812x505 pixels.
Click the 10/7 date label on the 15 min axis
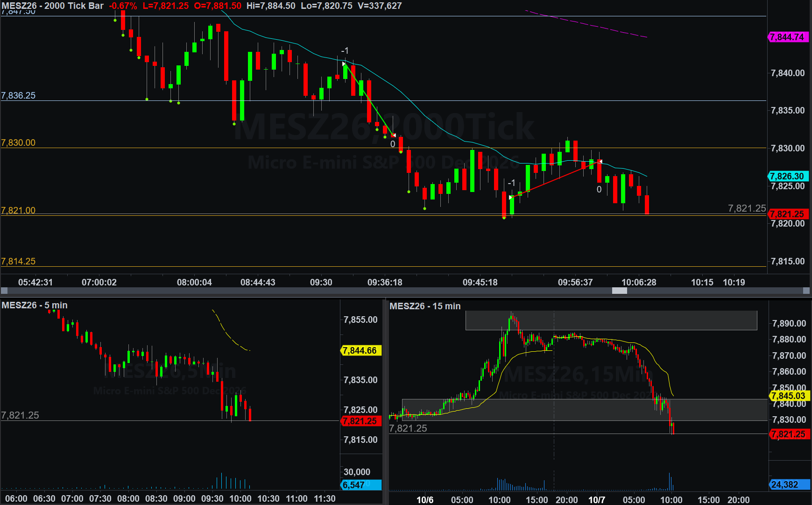(x=596, y=499)
